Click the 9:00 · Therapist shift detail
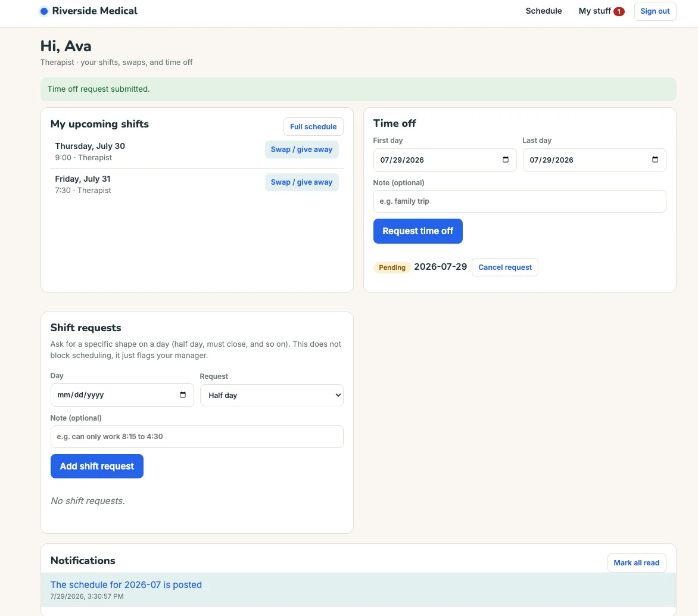 [x=84, y=158]
